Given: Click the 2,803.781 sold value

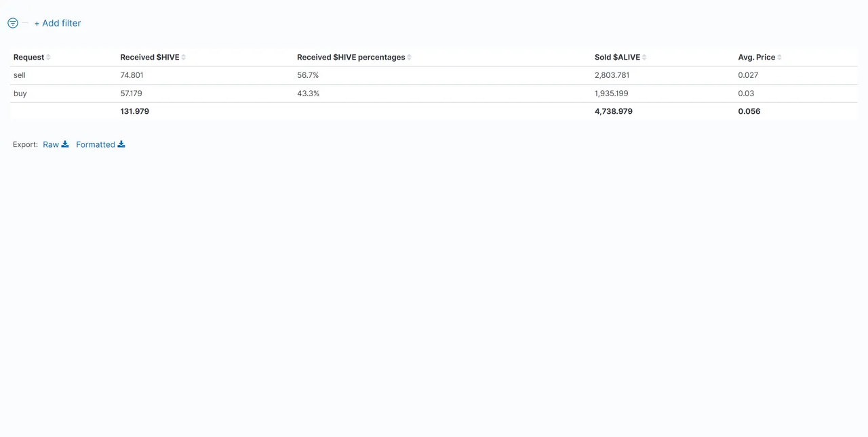Looking at the screenshot, I should 612,75.
